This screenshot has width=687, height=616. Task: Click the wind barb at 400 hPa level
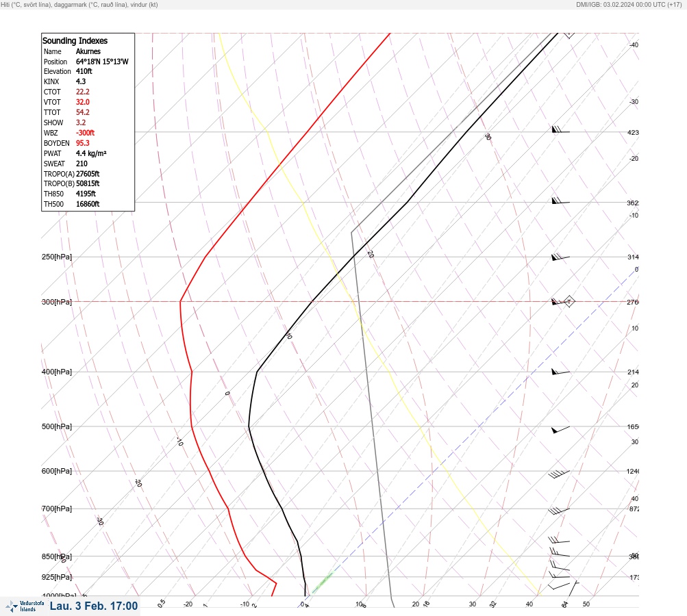(x=560, y=372)
